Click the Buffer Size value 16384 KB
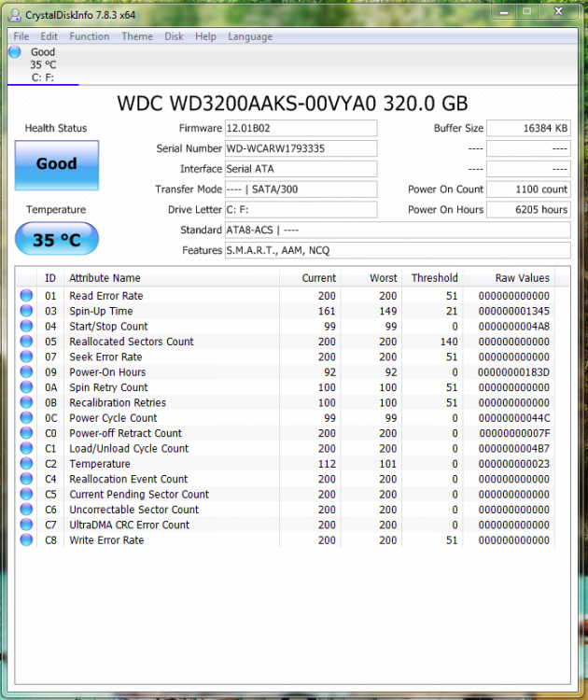 pyautogui.click(x=528, y=128)
